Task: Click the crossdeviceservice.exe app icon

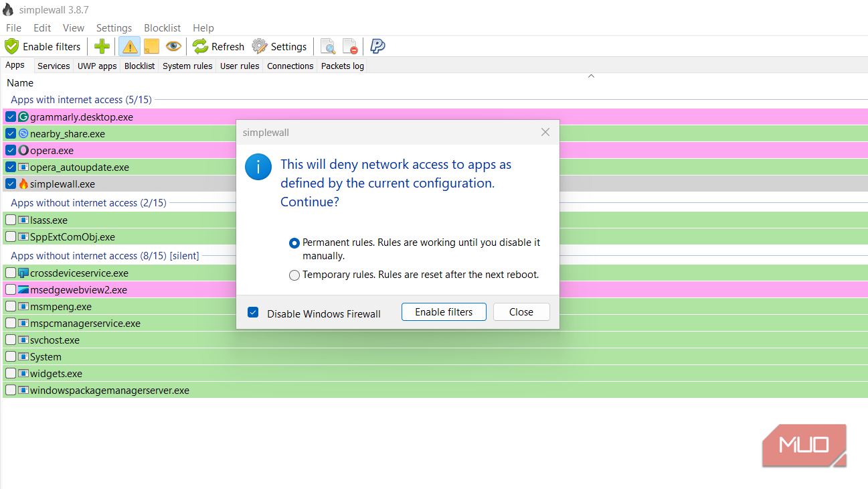Action: [x=23, y=273]
